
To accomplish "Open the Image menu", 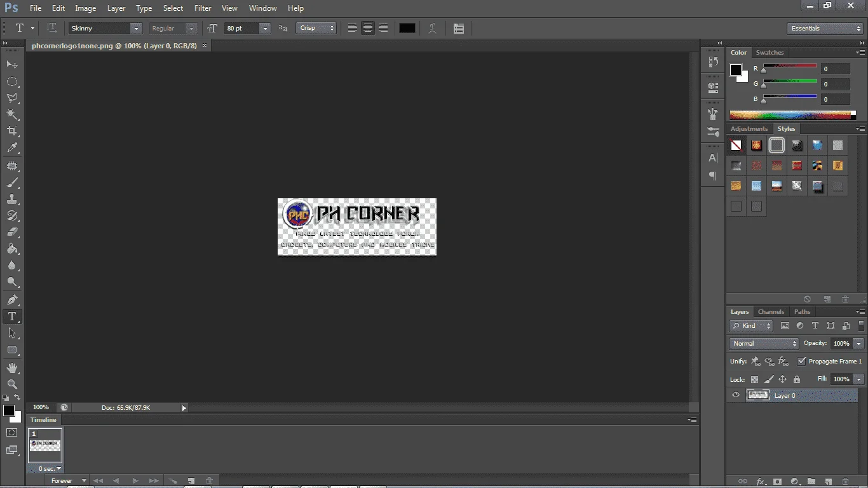I will [86, 8].
